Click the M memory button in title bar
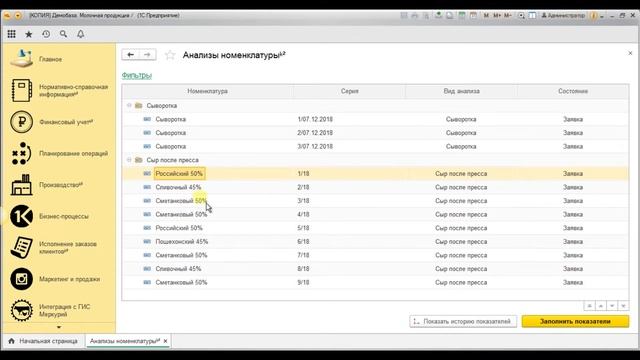 (x=486, y=16)
